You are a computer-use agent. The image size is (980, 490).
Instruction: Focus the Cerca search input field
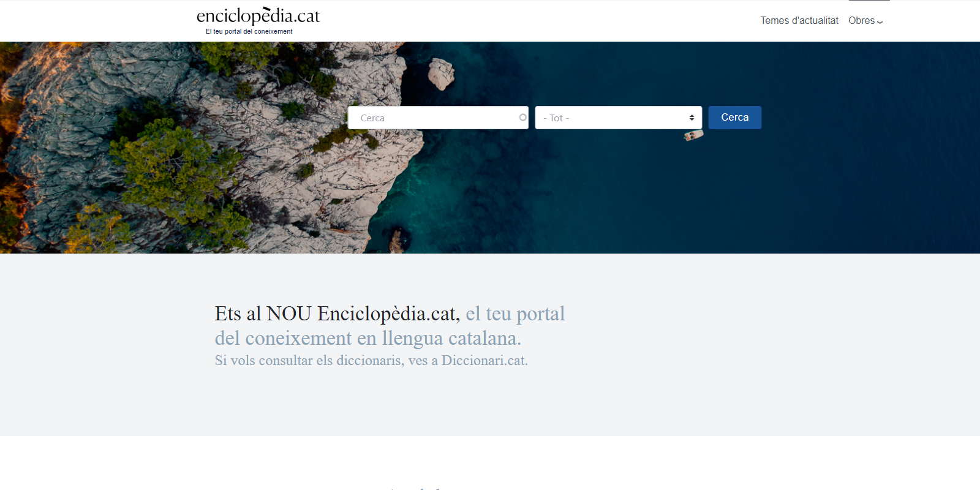[438, 118]
